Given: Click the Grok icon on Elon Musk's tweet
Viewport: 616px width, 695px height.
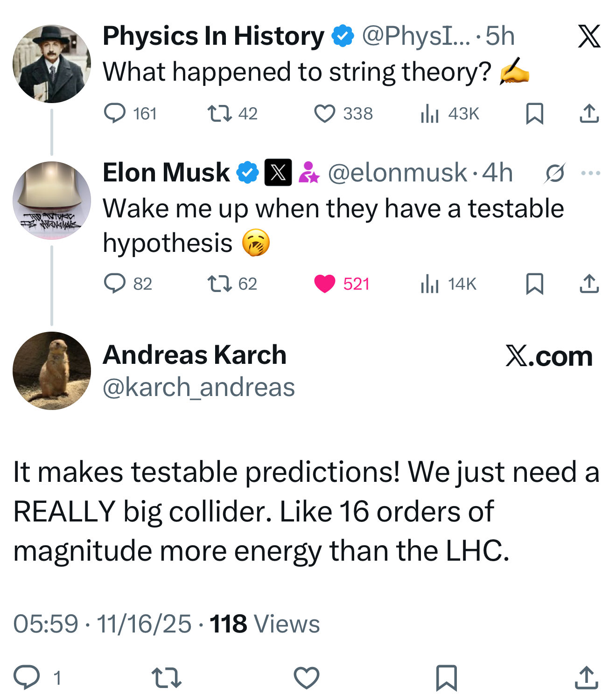Looking at the screenshot, I should 555,173.
